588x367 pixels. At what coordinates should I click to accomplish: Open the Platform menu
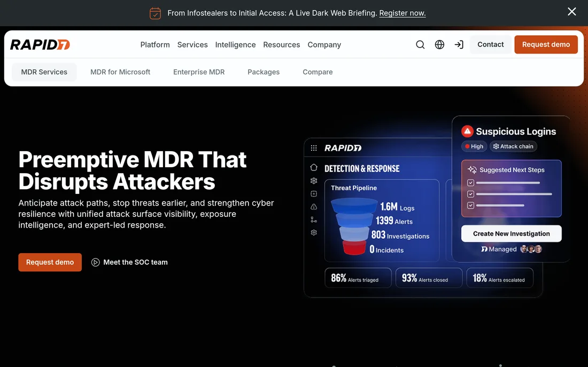tap(155, 45)
